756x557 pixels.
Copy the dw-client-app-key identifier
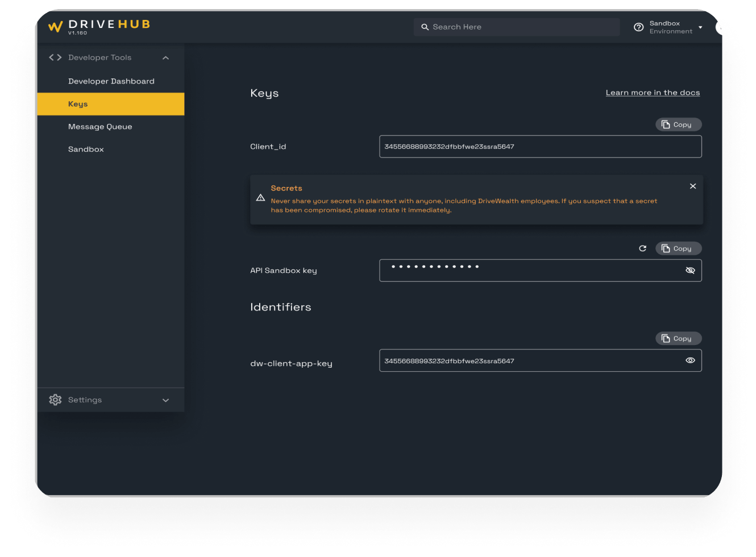679,338
